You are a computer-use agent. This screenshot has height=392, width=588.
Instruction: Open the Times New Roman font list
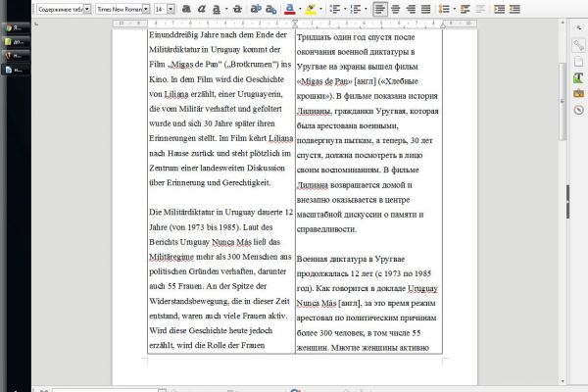point(146,9)
